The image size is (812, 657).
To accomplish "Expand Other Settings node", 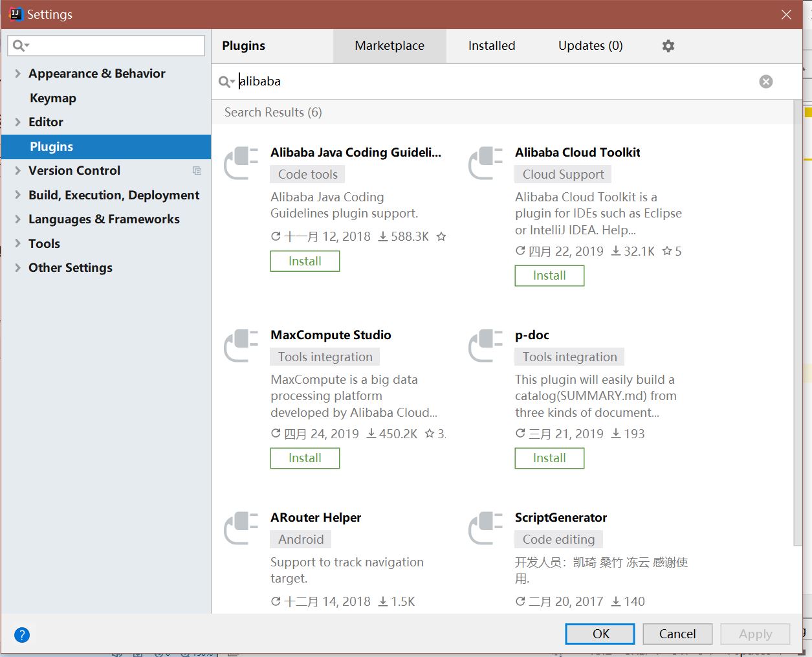I will [17, 268].
